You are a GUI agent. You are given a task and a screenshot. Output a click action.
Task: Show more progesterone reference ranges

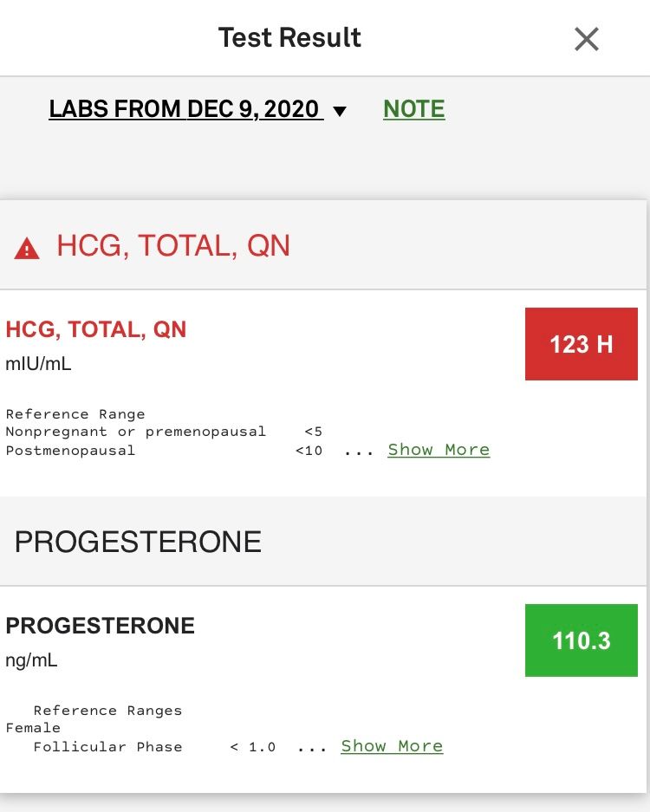click(392, 746)
